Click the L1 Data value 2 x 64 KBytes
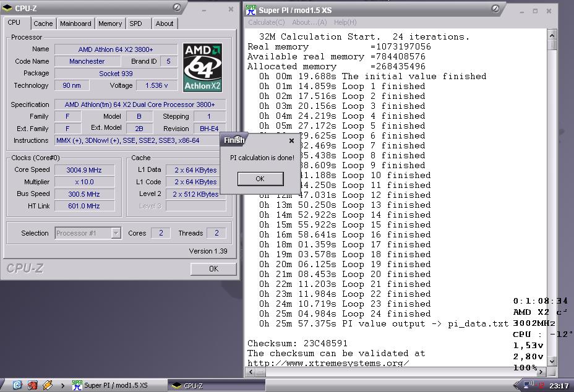The height and width of the screenshot is (392, 574). point(195,170)
